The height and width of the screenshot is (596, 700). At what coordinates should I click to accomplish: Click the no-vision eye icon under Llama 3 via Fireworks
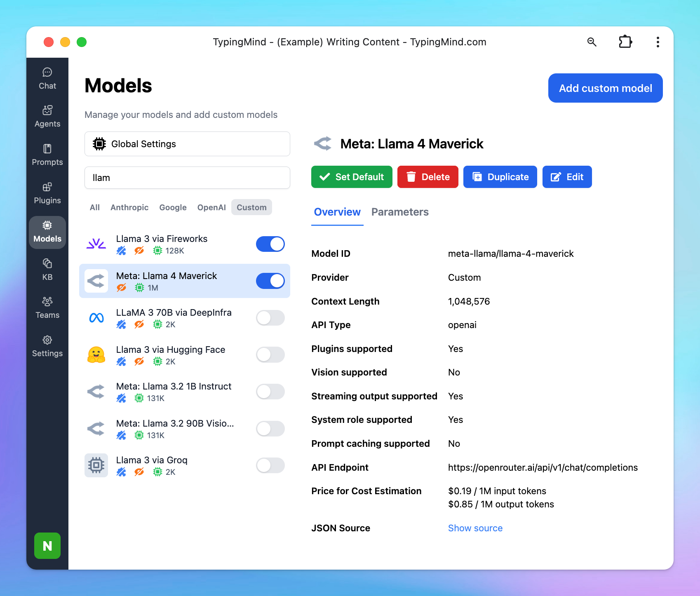point(139,251)
